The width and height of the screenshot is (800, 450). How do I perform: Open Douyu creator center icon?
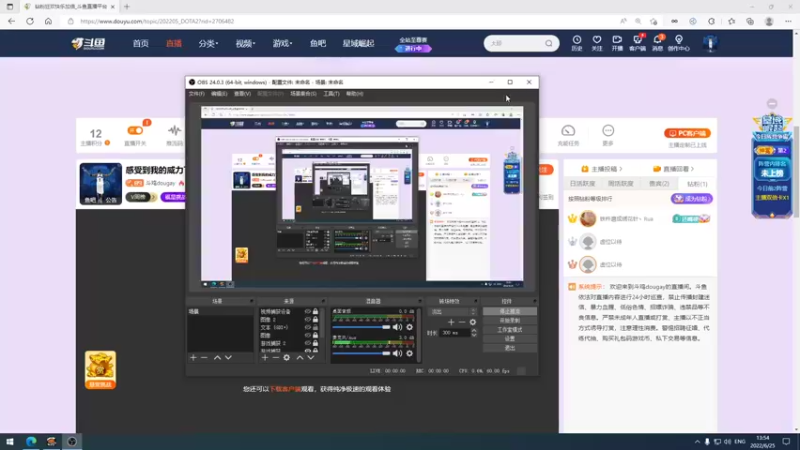[x=679, y=43]
